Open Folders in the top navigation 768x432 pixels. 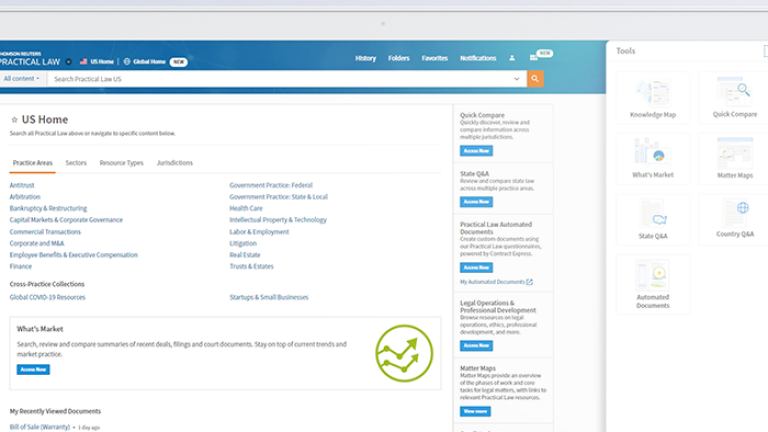[x=399, y=58]
